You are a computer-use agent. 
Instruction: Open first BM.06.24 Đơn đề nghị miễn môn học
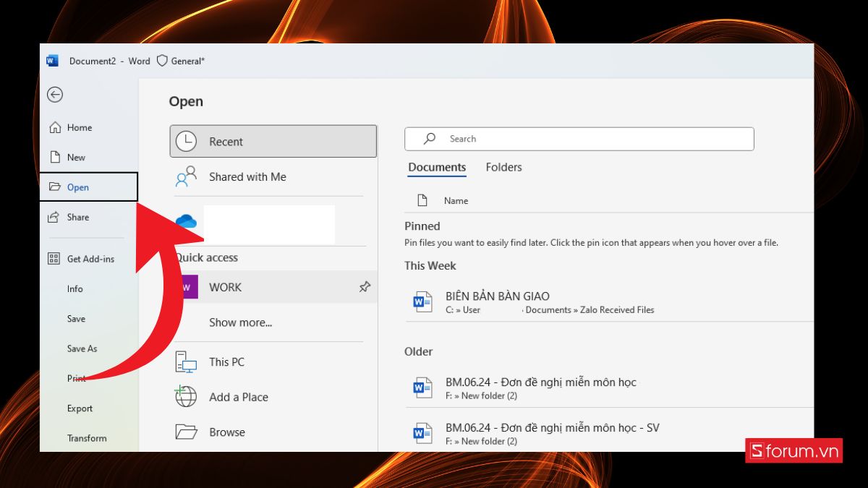[609, 388]
